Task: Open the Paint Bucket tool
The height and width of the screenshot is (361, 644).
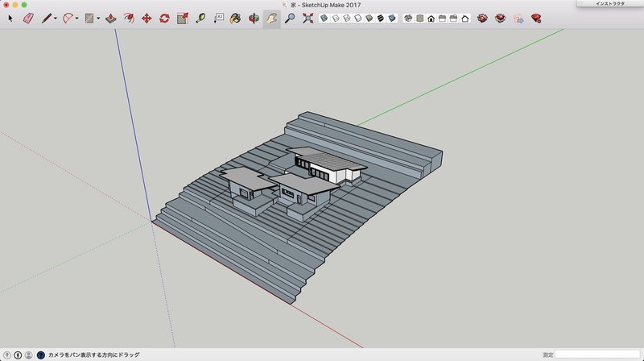Action: (x=235, y=17)
